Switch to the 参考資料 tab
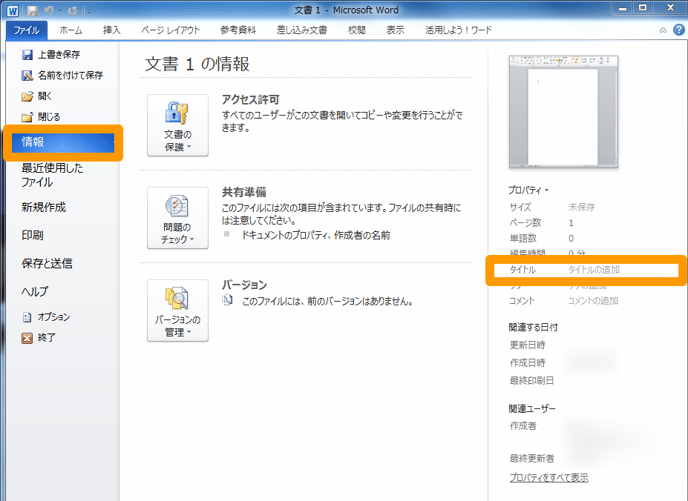The width and height of the screenshot is (688, 501). pyautogui.click(x=238, y=30)
